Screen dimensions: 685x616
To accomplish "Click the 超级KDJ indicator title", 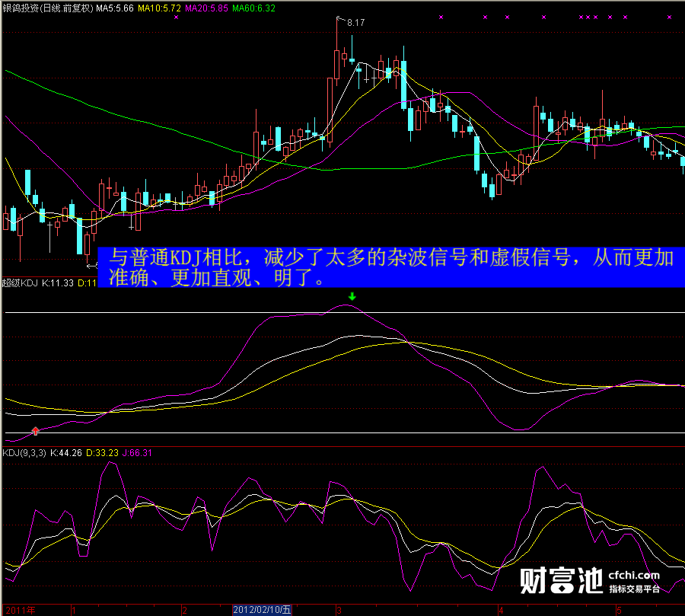I will coord(20,282).
